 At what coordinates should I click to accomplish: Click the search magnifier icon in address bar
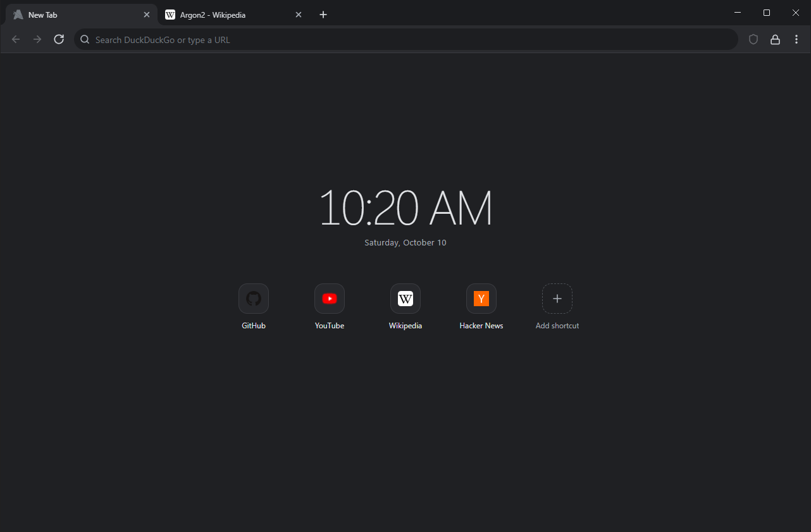click(x=85, y=39)
